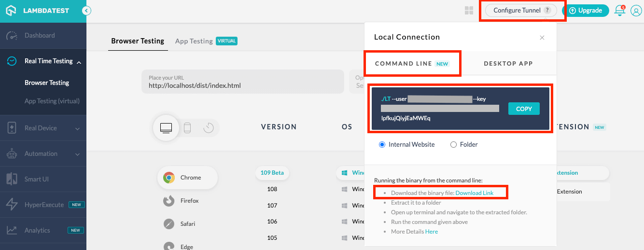The image size is (644, 250).
Task: Select the mobile device icon
Action: [x=187, y=128]
